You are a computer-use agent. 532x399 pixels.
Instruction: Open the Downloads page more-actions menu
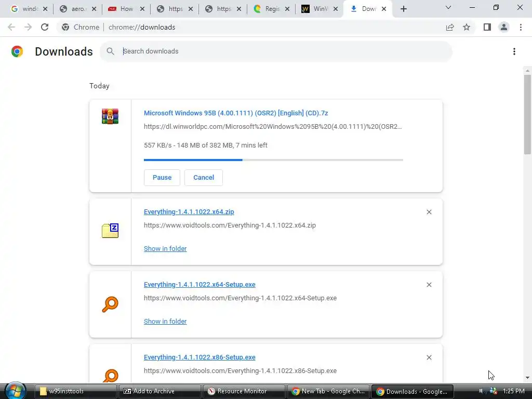514,51
